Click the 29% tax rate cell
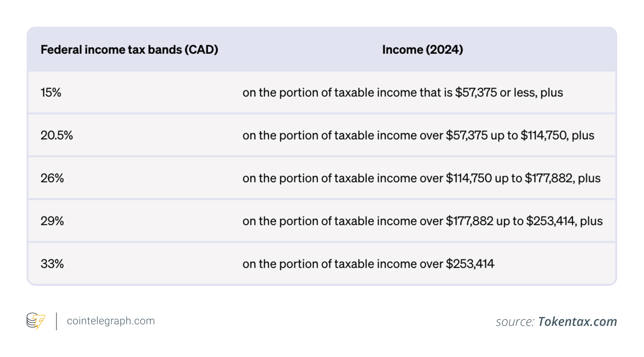 pos(52,221)
